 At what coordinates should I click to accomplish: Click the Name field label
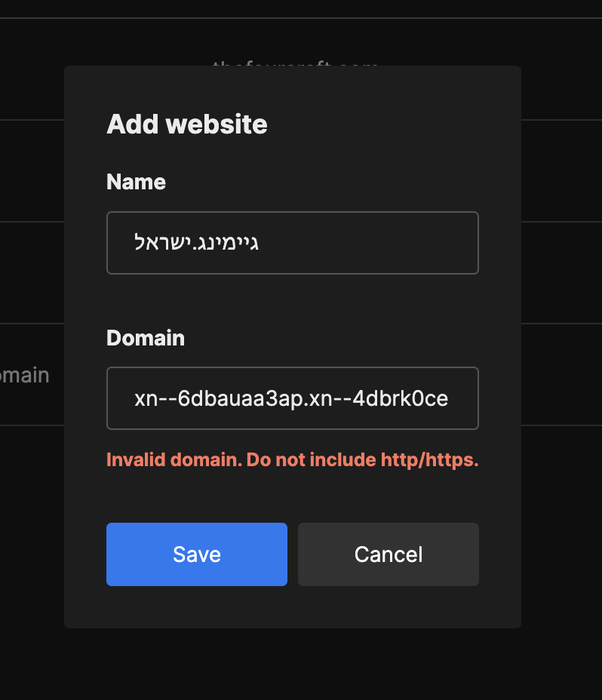(x=136, y=182)
